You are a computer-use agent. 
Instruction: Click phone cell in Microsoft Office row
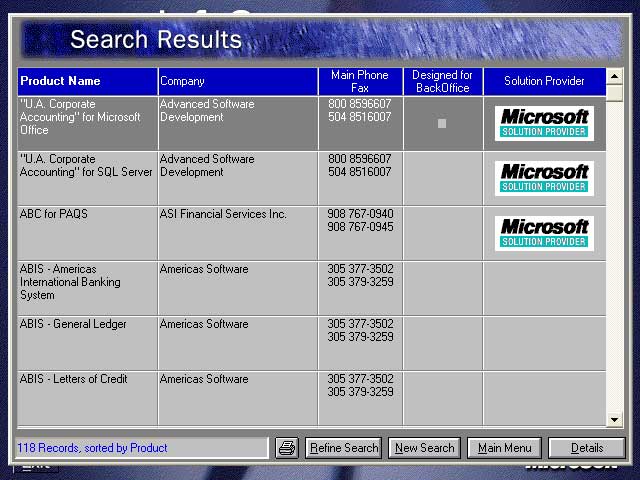point(360,123)
